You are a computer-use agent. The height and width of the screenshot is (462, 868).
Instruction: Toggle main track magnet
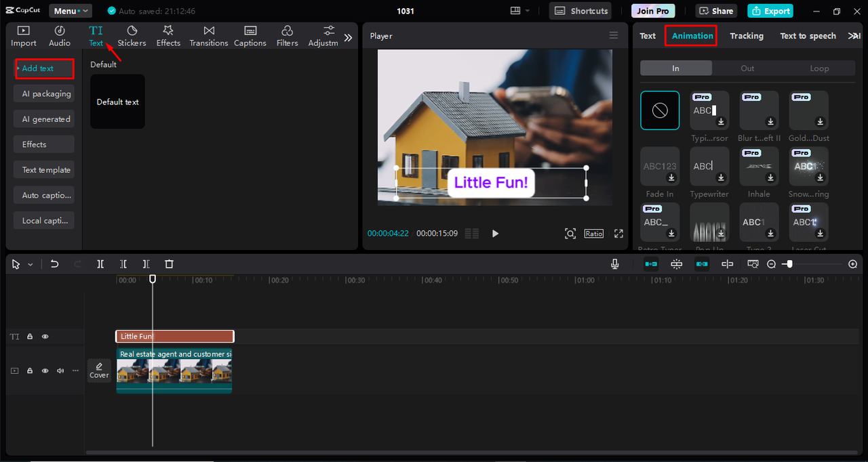click(651, 264)
